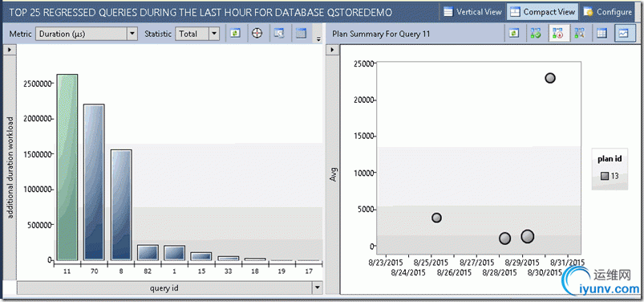
Task: Switch the bar chart to grid format
Action: (301, 33)
